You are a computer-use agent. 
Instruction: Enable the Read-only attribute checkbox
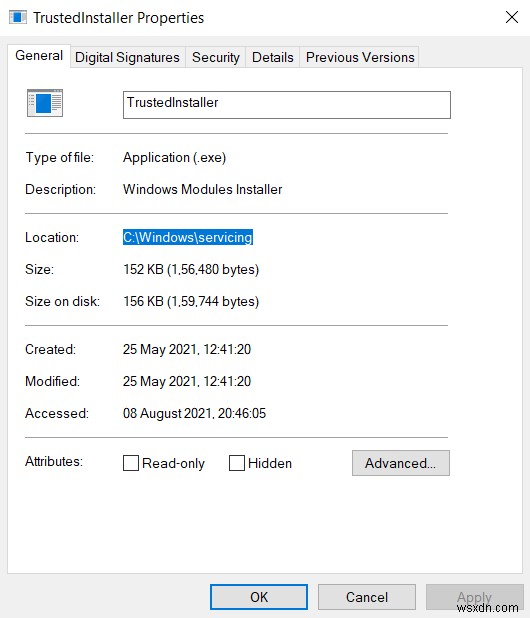[x=131, y=463]
